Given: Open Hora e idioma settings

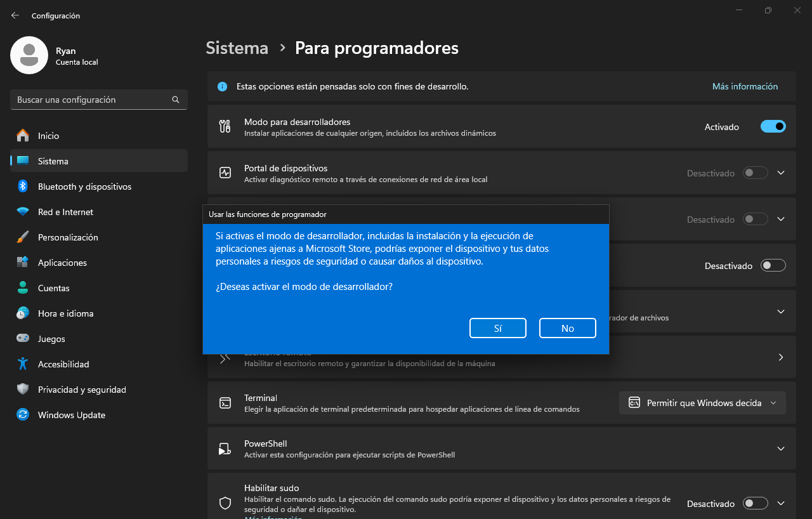Looking at the screenshot, I should coord(99,313).
